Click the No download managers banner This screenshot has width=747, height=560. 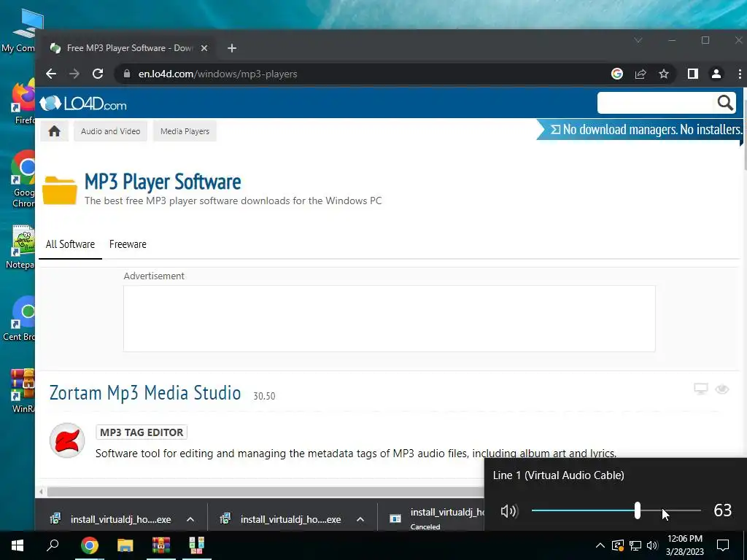(x=640, y=130)
